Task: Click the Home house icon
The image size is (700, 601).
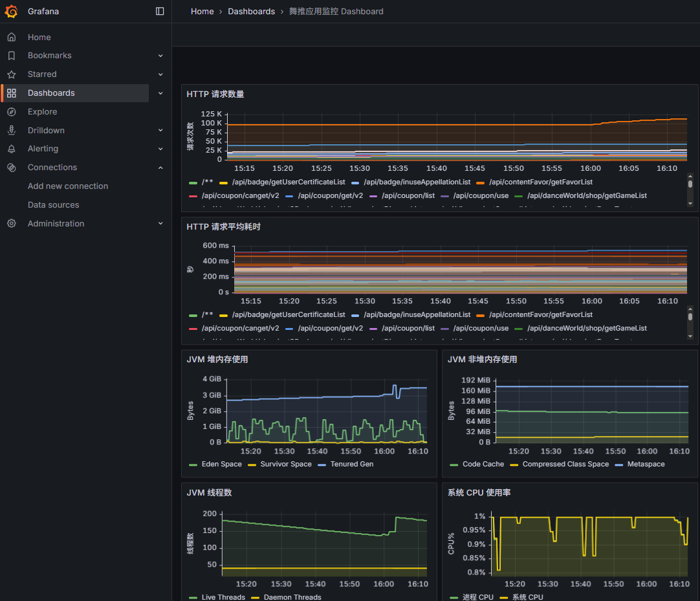Action: [12, 37]
